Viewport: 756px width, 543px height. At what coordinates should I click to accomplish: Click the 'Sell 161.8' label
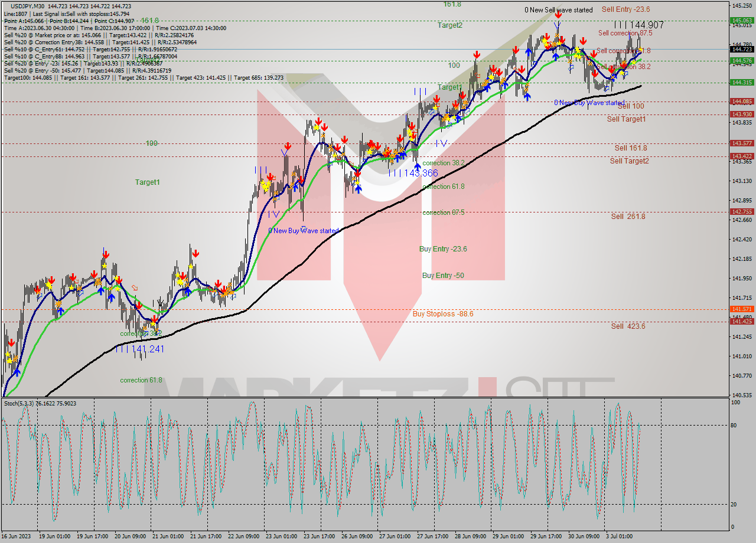[631, 148]
